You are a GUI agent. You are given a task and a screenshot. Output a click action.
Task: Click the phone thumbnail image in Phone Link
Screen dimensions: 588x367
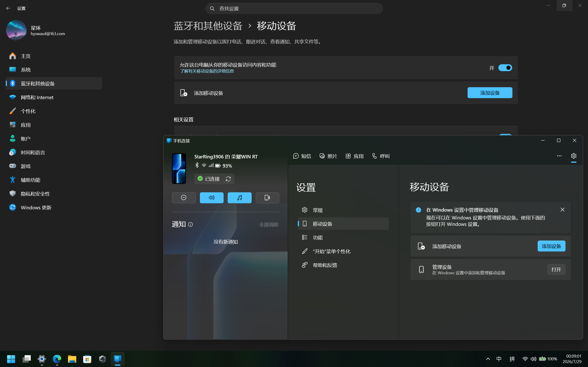[179, 168]
